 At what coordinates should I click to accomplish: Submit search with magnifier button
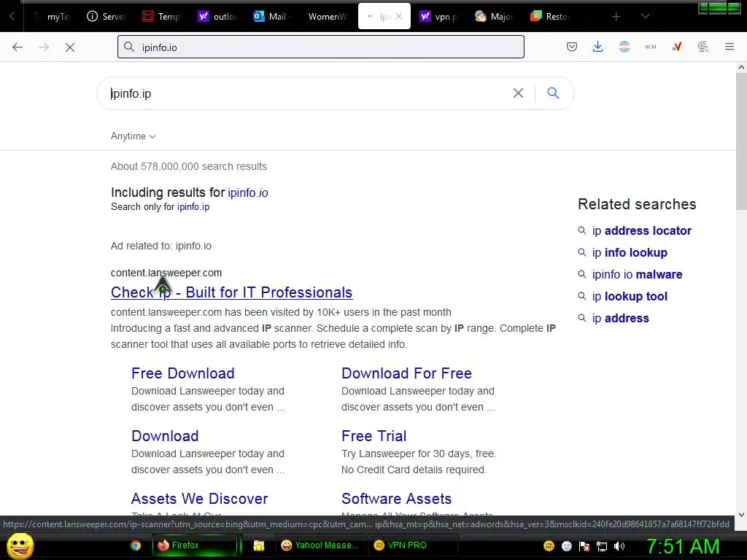tap(553, 93)
